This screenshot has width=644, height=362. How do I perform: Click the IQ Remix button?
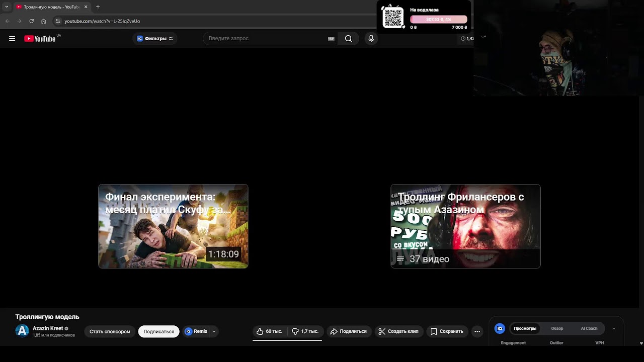point(196,331)
